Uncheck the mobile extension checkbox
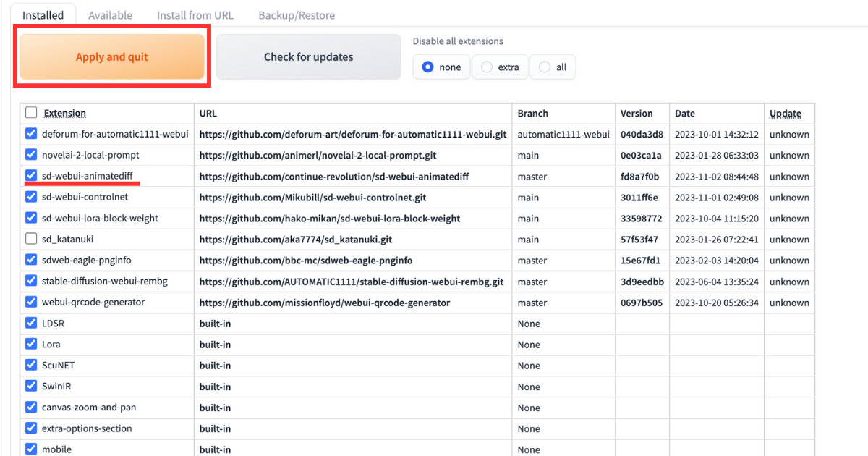This screenshot has width=868, height=456. pos(31,449)
